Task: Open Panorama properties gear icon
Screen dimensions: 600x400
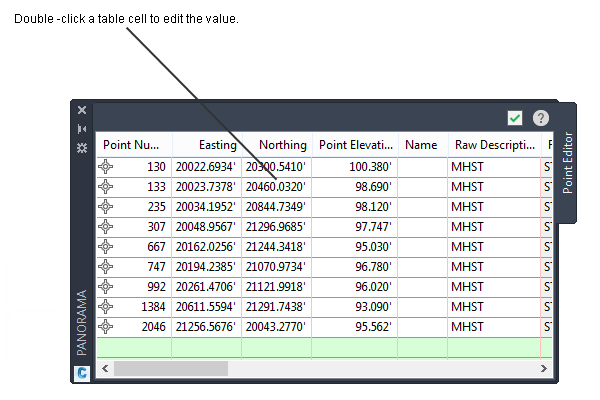Action: [x=82, y=148]
